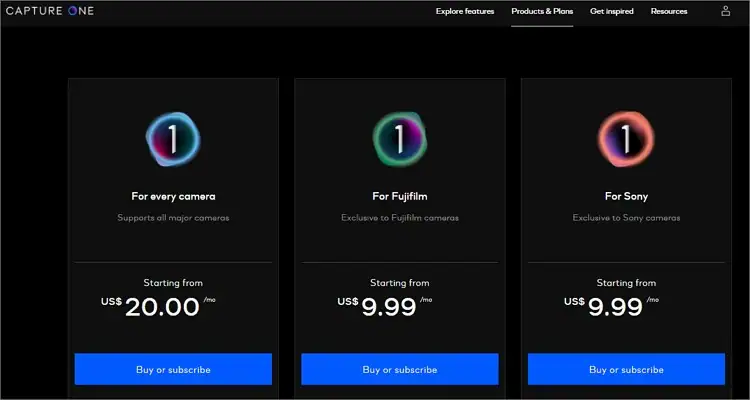Click the 'For every camera' heading
Image resolution: width=750 pixels, height=400 pixels.
(173, 196)
